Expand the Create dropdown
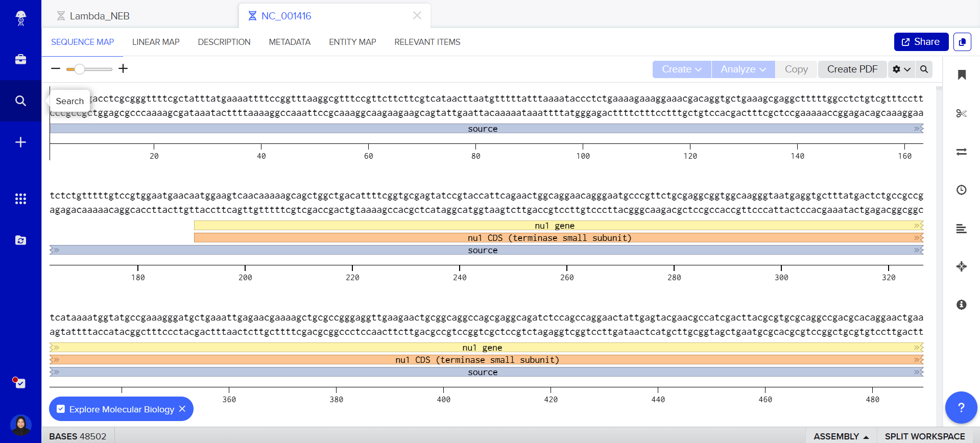The width and height of the screenshot is (980, 443). (x=681, y=69)
